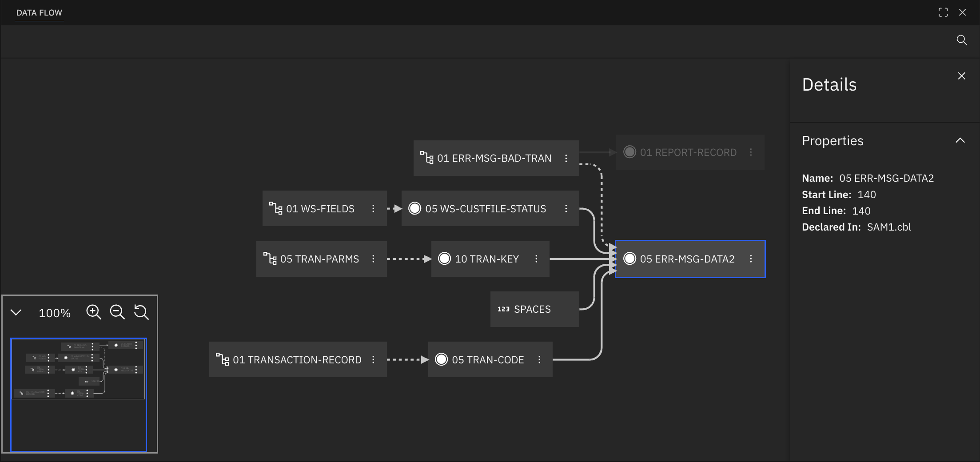980x462 pixels.
Task: Open the options menu for 01 REPORT-RECORD
Action: click(751, 152)
